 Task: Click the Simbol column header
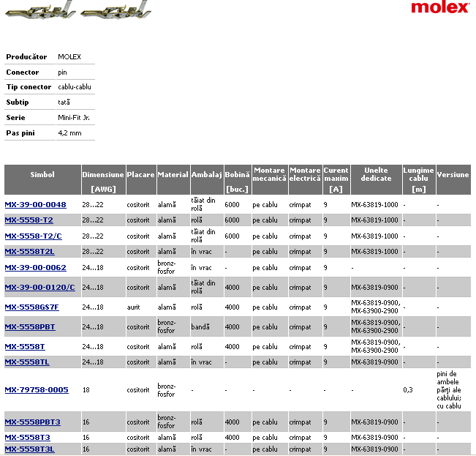(x=42, y=179)
